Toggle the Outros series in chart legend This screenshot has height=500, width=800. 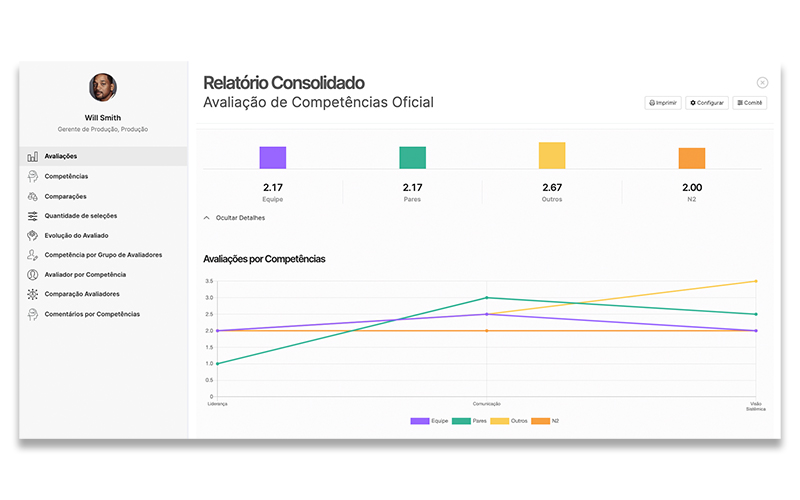(x=510, y=421)
